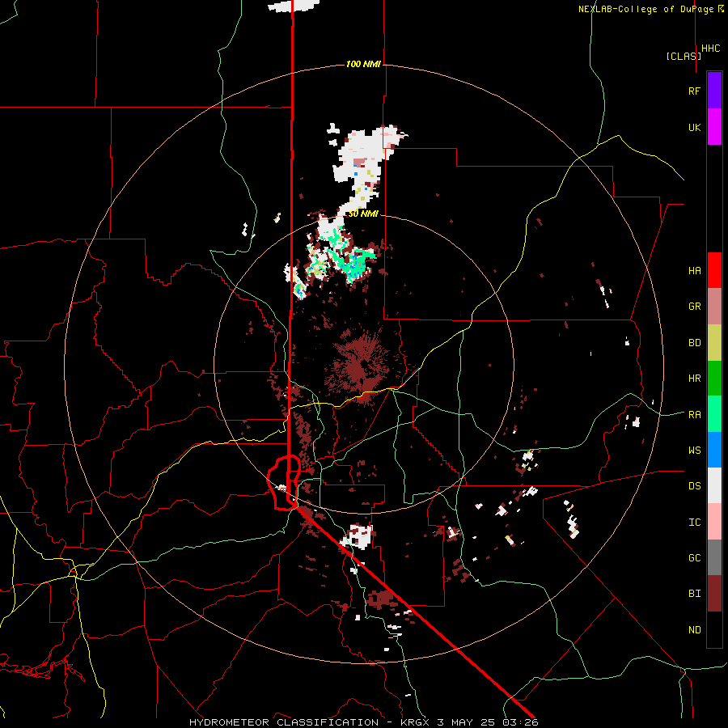This screenshot has width=728, height=728.
Task: Click the 'GR' legend label
Action: coord(694,307)
